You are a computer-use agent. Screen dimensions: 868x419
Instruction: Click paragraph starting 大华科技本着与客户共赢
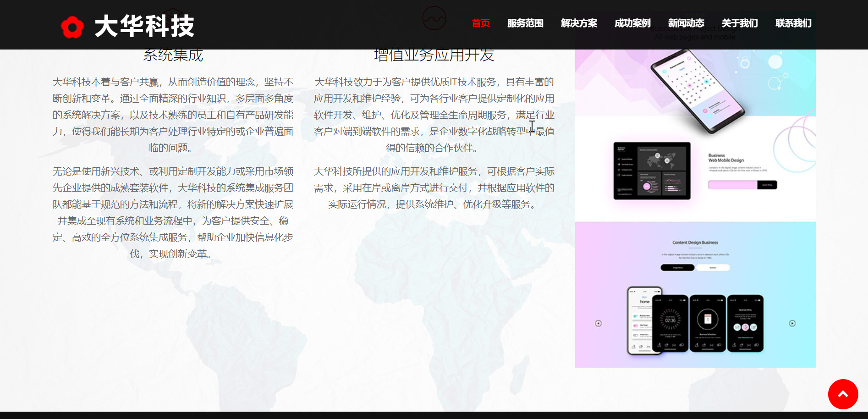173,115
